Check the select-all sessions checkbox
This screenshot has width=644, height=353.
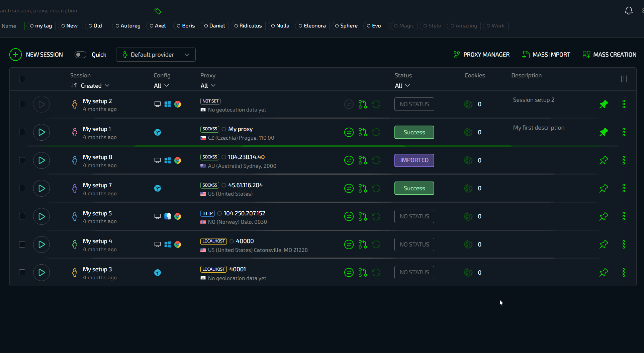pos(22,79)
